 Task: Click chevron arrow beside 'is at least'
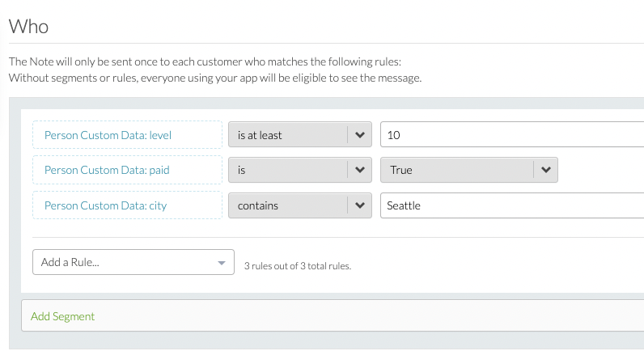pyautogui.click(x=359, y=135)
